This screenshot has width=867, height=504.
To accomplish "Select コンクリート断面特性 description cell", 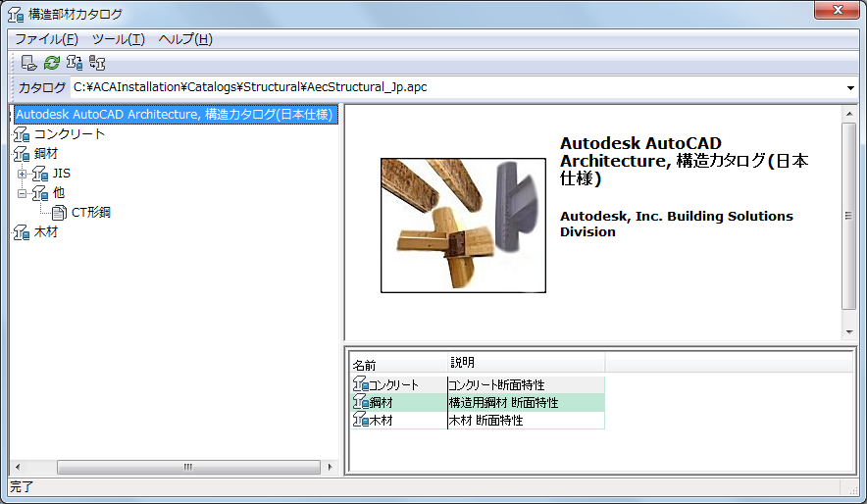I will (x=526, y=384).
